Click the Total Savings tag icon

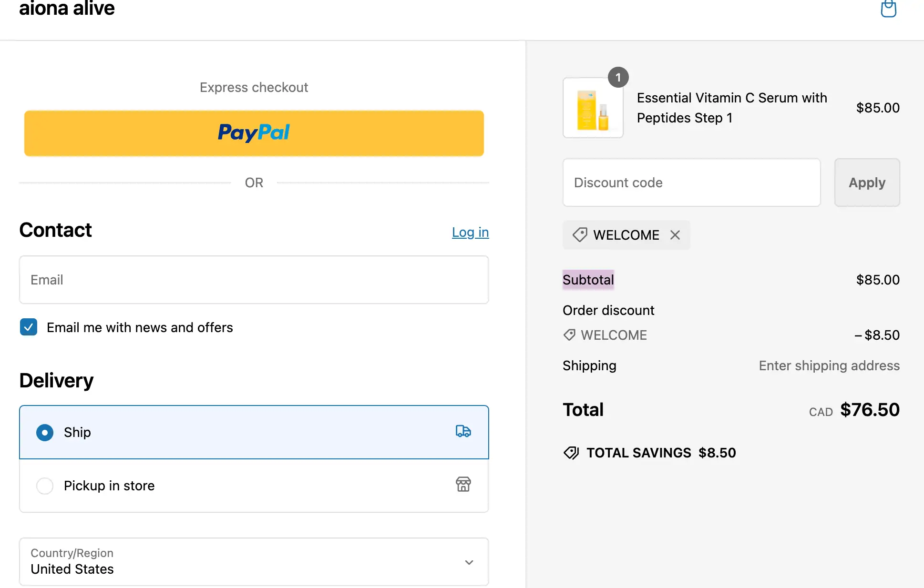(x=571, y=453)
